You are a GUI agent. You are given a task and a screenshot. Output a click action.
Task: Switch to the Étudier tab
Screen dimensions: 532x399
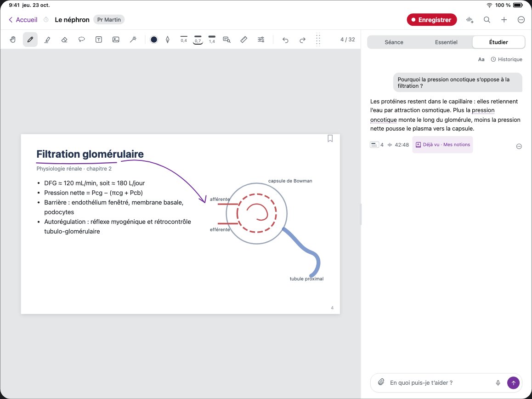(498, 42)
